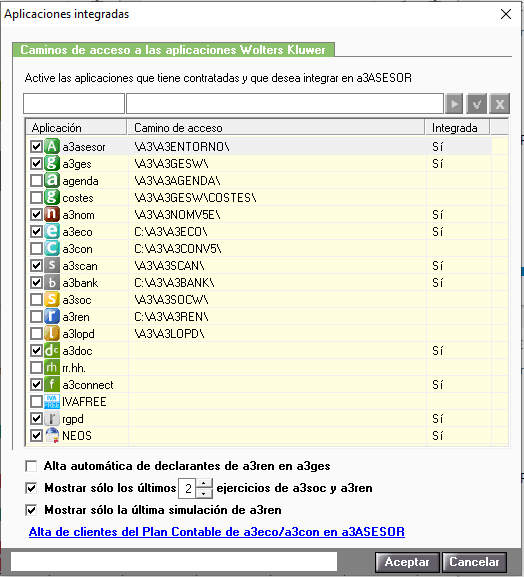Uncheck the a3nom application checkbox
The image size is (524, 577).
pyautogui.click(x=36, y=214)
